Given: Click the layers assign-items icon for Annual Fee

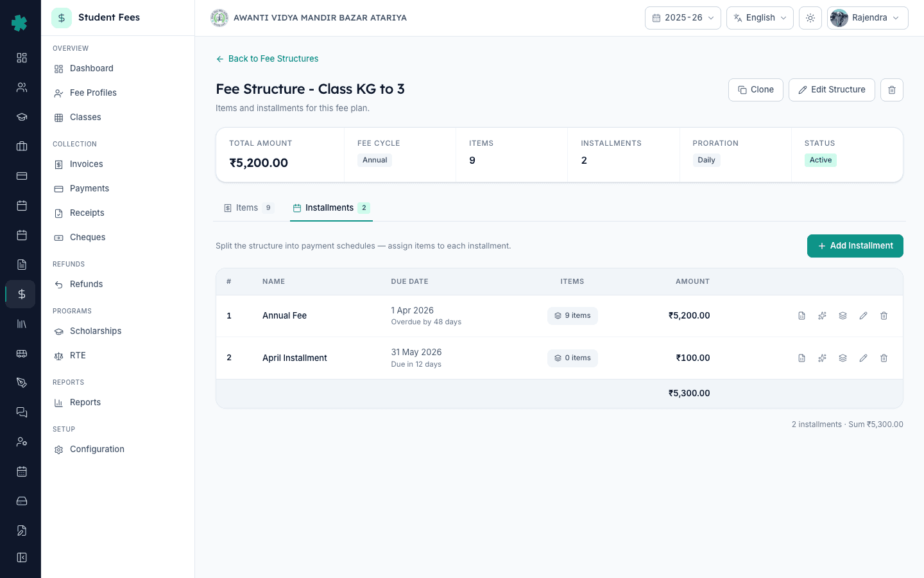Looking at the screenshot, I should 843,316.
